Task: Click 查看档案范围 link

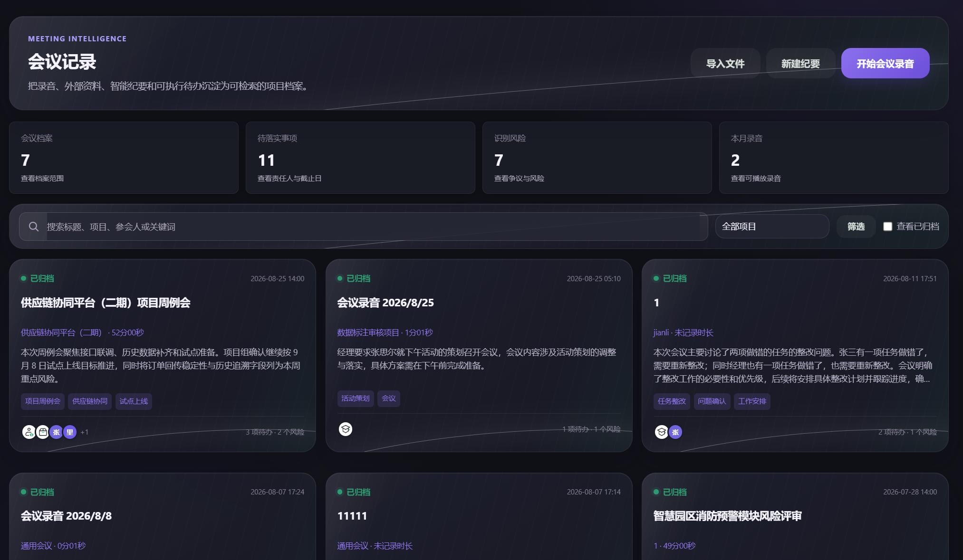Action: (x=42, y=179)
